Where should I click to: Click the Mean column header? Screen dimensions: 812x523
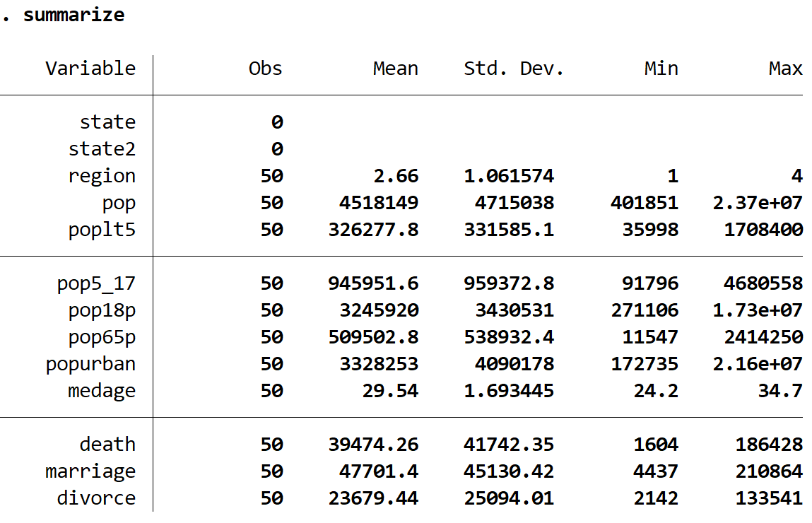click(x=396, y=68)
